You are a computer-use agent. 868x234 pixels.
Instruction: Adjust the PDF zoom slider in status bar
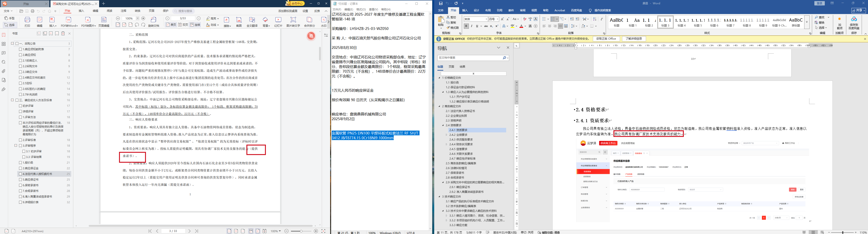(x=301, y=231)
